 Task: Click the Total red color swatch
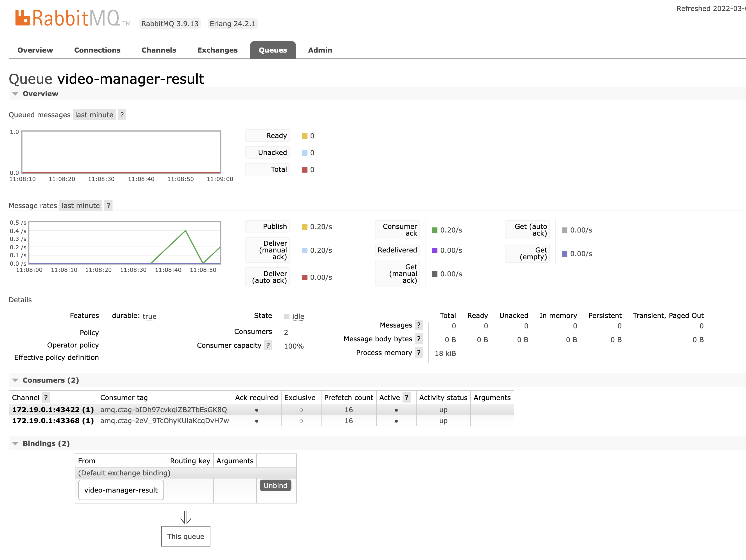(305, 170)
